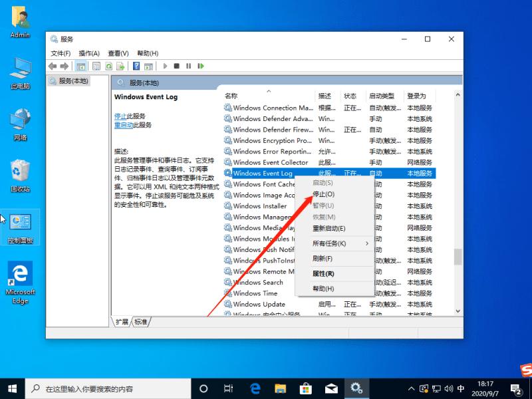Select Windows Event Collector service row
Image resolution: width=532 pixels, height=399 pixels.
329,162
